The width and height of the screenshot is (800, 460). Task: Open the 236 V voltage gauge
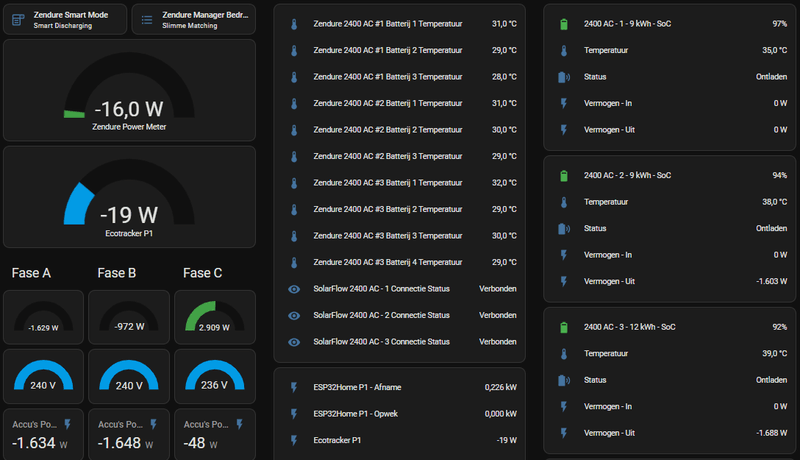click(215, 376)
